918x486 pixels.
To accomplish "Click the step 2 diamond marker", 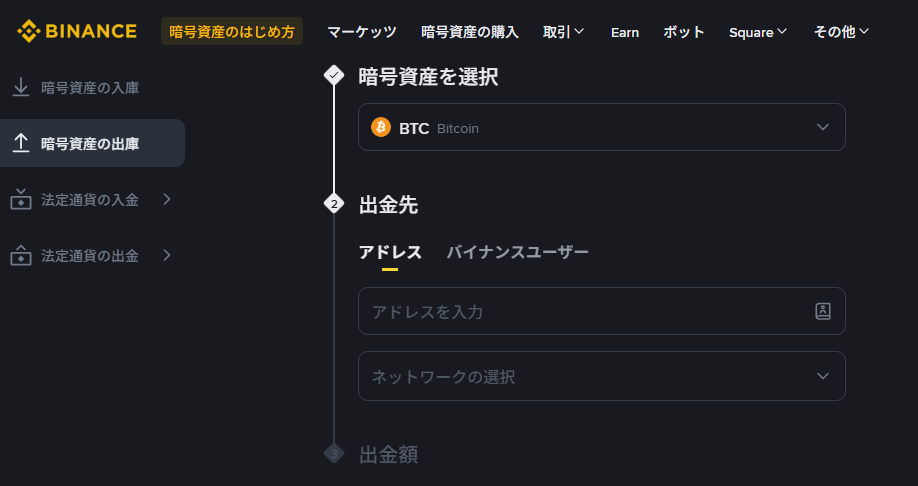I will pyautogui.click(x=334, y=205).
